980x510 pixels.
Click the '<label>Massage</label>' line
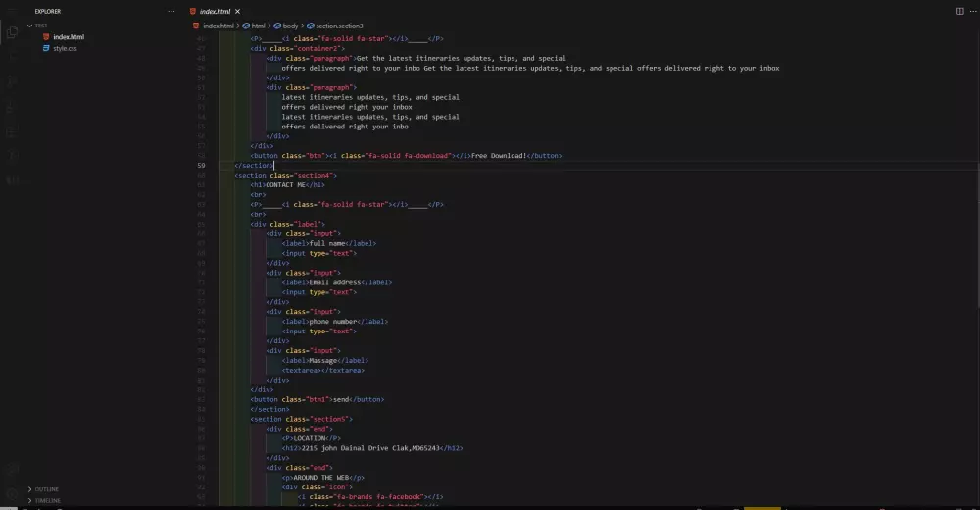325,361
